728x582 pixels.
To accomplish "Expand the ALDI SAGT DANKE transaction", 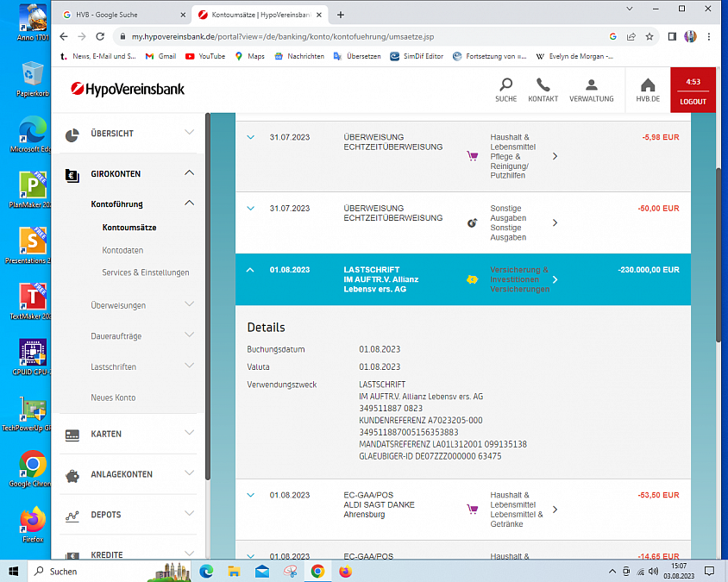I will (x=250, y=495).
